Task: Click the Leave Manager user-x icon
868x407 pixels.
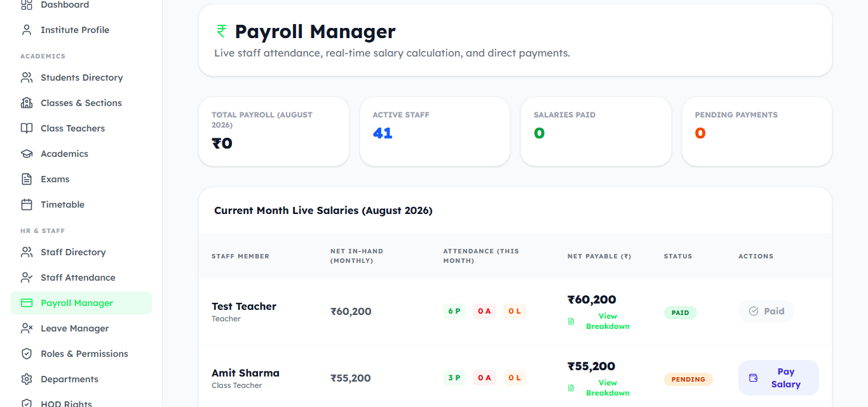Action: (27, 328)
